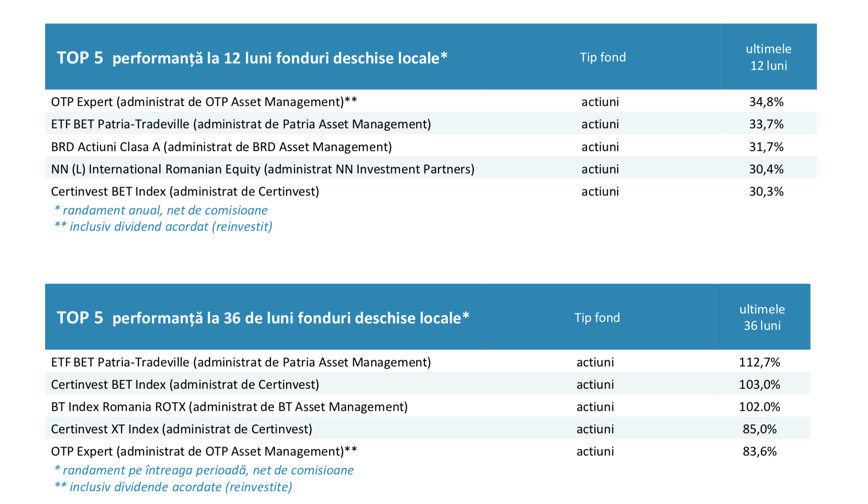Click the 103,0% value cell
The image size is (868, 504).
pos(760,384)
